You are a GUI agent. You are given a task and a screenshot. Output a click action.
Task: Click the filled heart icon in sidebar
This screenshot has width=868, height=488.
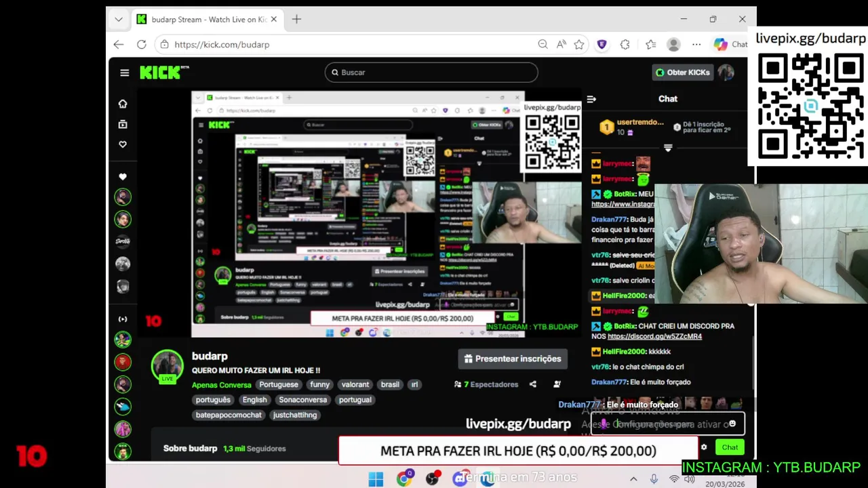click(x=123, y=177)
